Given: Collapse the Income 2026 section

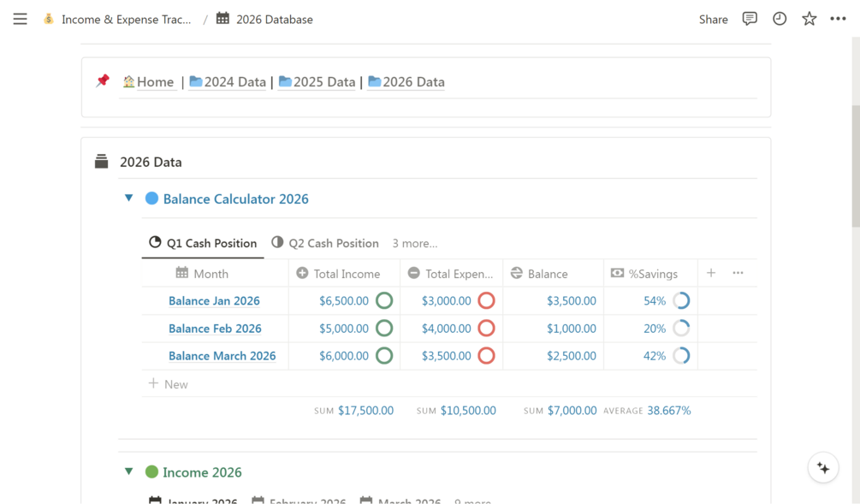Looking at the screenshot, I should pos(128,471).
